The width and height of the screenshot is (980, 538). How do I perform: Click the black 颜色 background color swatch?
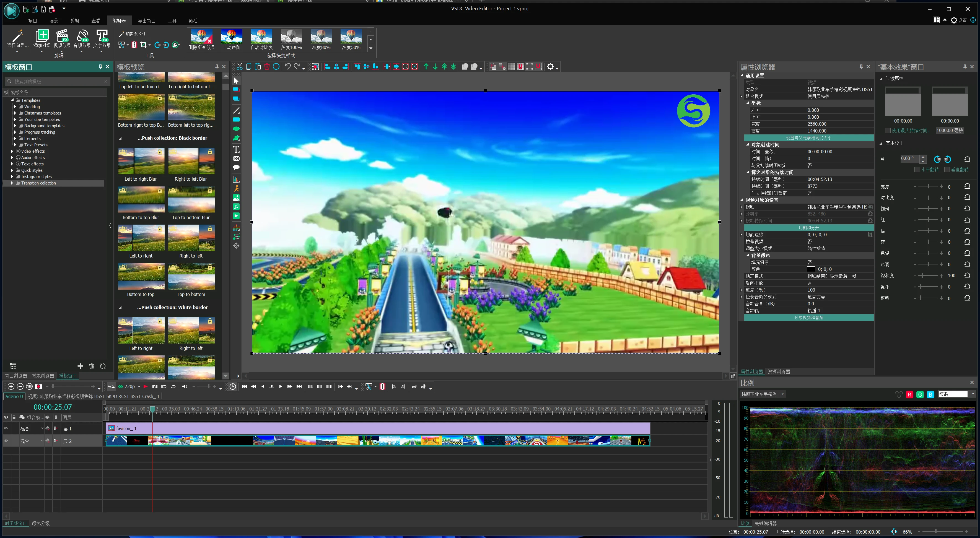tap(811, 269)
